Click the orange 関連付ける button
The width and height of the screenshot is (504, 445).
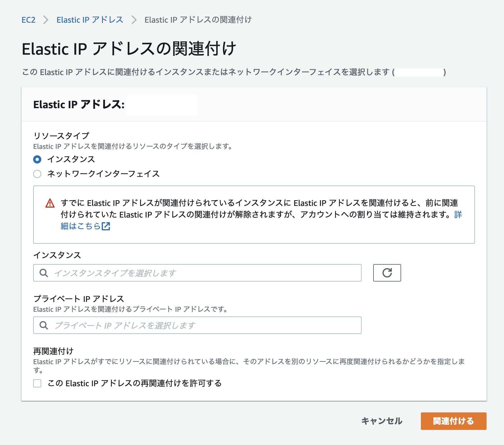[x=453, y=421]
